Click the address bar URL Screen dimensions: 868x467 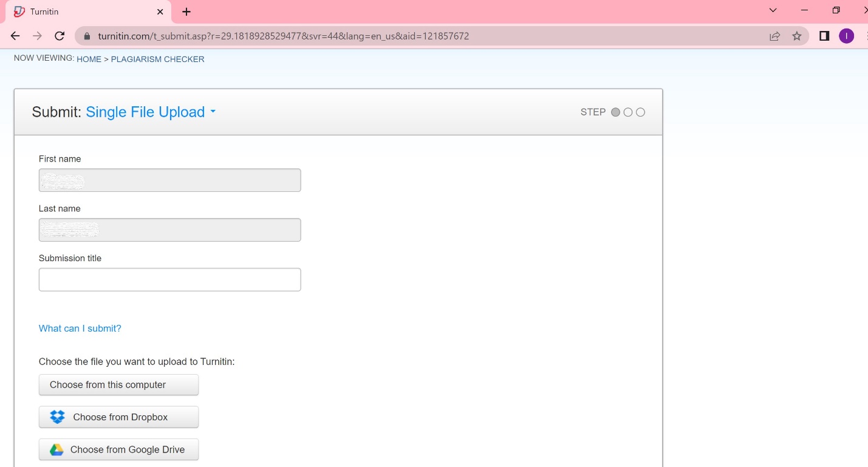tap(284, 36)
